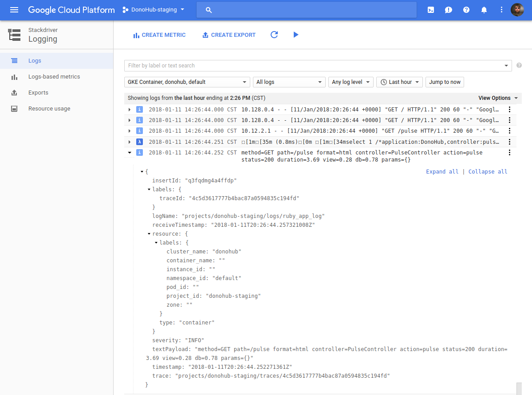This screenshot has height=395, width=532.
Task: Click the user account avatar
Action: [517, 10]
